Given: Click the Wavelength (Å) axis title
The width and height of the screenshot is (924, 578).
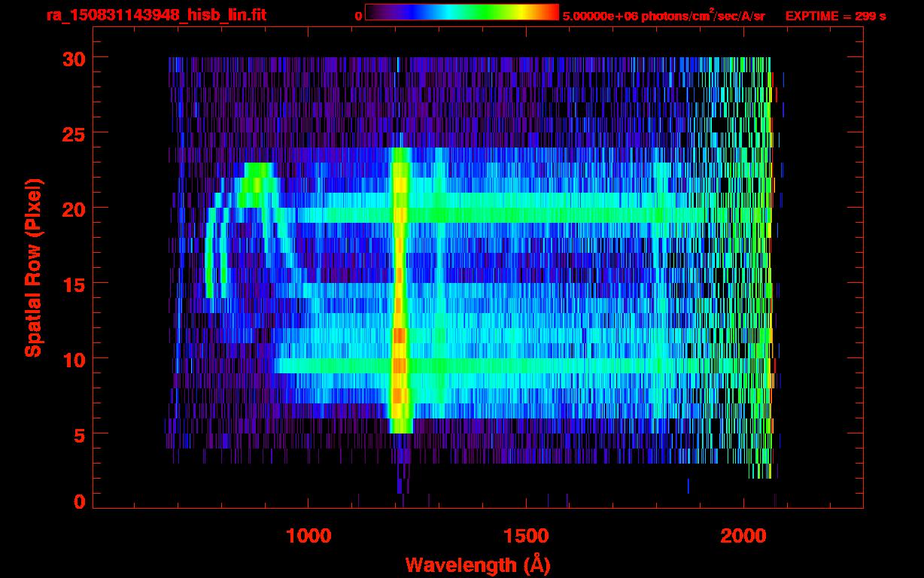Looking at the screenshot, I should click(478, 564).
